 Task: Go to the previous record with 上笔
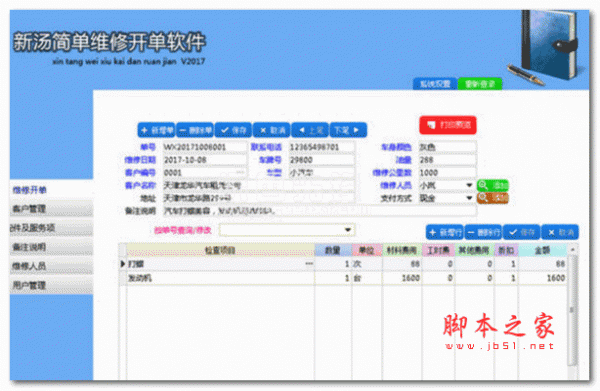pos(310,130)
